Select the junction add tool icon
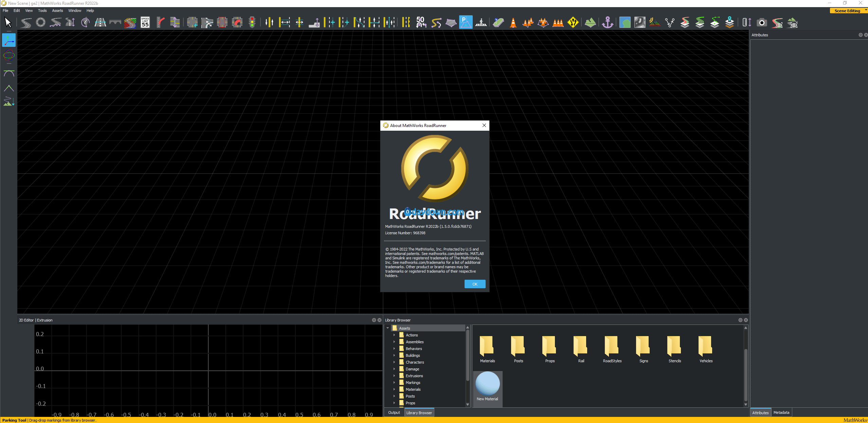868x423 pixels. [x=192, y=23]
